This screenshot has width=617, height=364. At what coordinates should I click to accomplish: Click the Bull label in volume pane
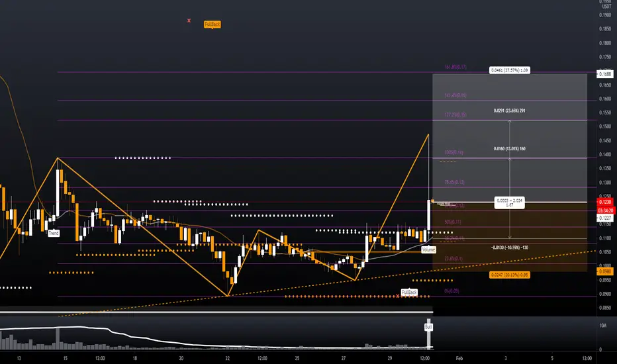click(x=428, y=327)
